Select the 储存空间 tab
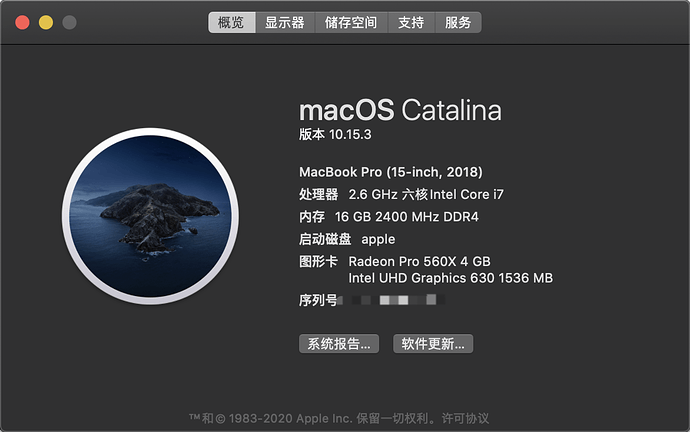Screen dimensions: 690x432 pyautogui.click(x=351, y=22)
